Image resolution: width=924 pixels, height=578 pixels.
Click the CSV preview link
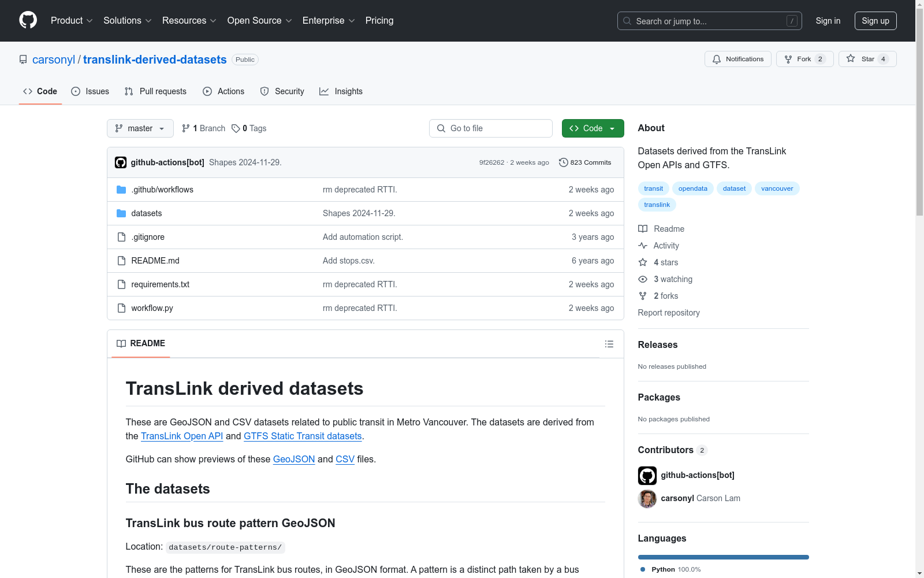pos(345,459)
